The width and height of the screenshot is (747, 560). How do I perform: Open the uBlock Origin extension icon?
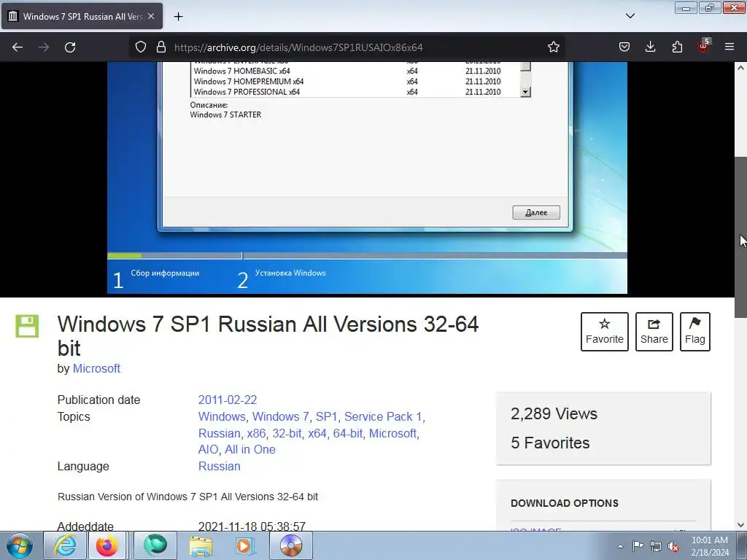tap(704, 46)
